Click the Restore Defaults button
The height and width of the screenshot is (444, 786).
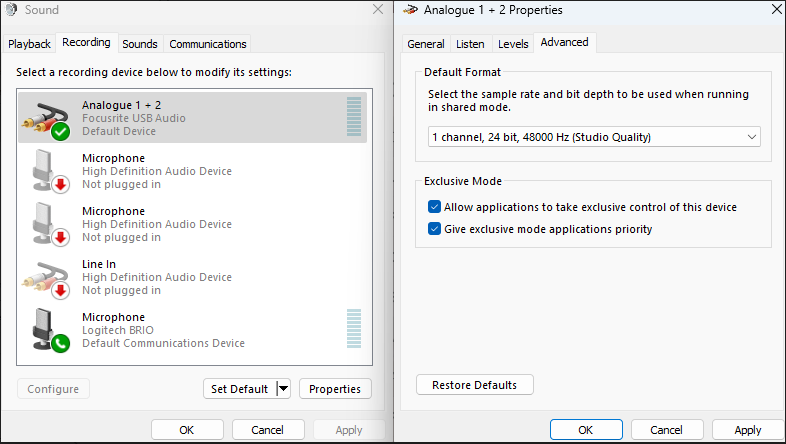point(475,385)
